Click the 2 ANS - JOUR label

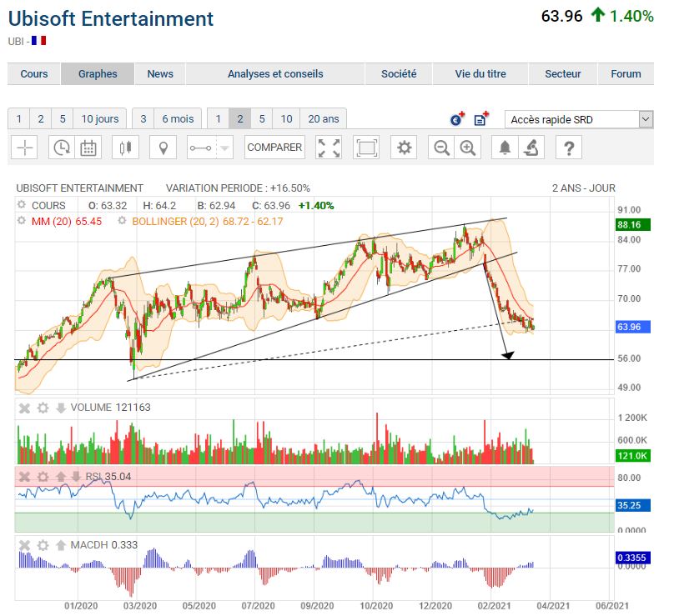[x=583, y=188]
